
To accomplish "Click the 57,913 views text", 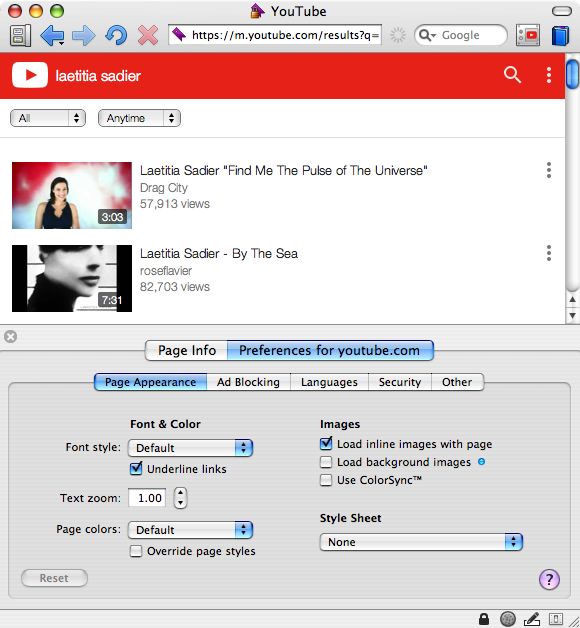I will (175, 204).
